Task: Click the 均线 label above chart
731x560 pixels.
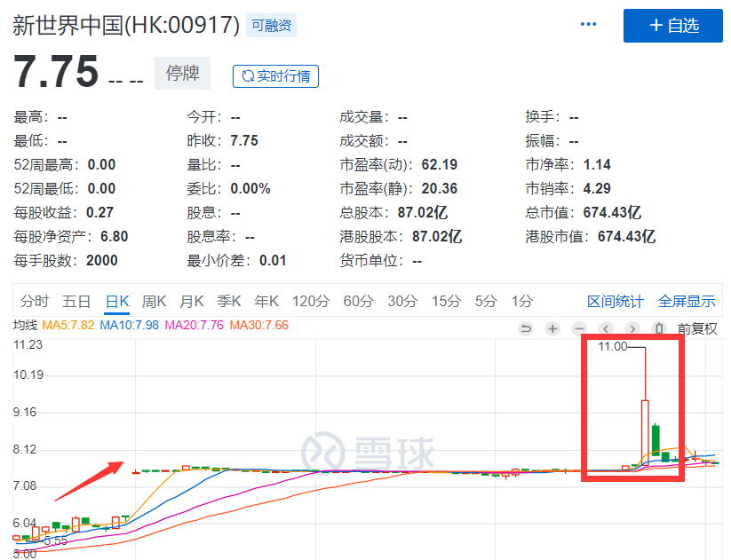Action: [25, 325]
